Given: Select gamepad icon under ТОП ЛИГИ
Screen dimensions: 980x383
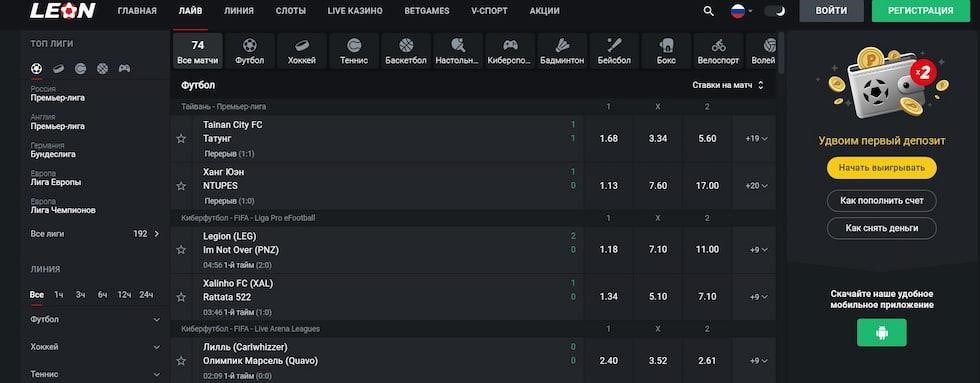Looking at the screenshot, I should coord(124,69).
